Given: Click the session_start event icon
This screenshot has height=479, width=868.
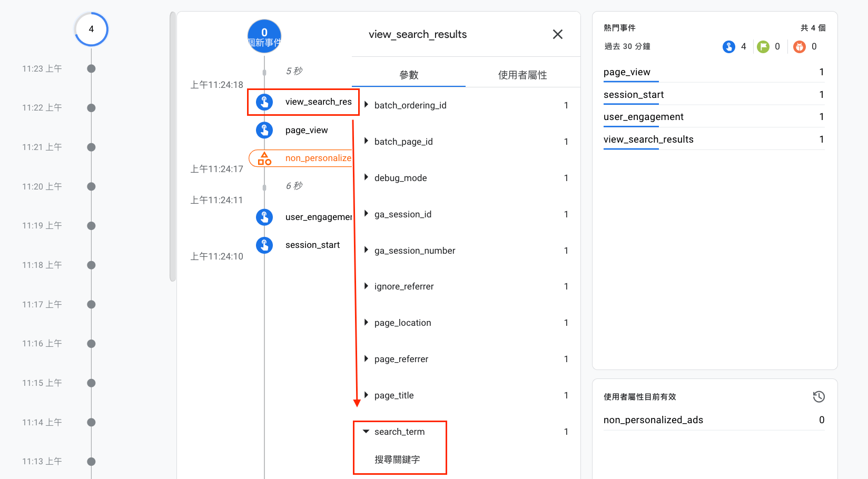Looking at the screenshot, I should point(264,245).
